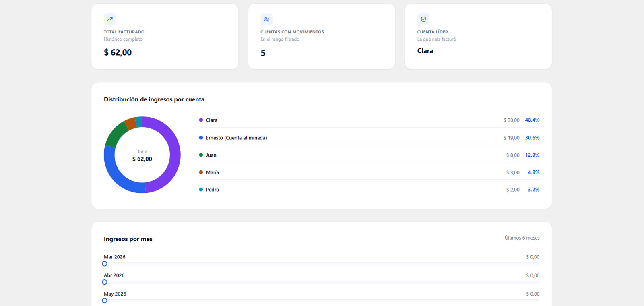Click the Mar 2026 progress bar handle
Screen dimensions: 644x306
pyautogui.click(x=105, y=264)
